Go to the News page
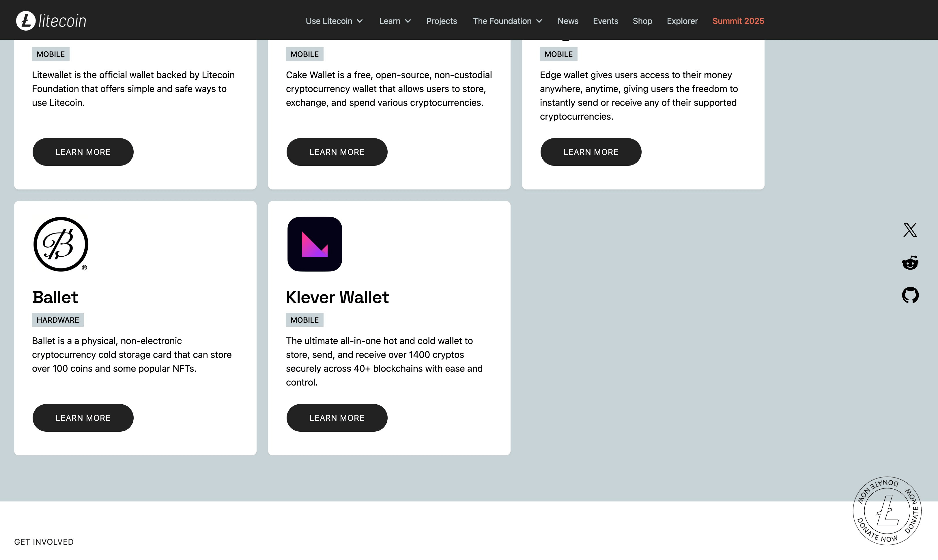Image resolution: width=938 pixels, height=560 pixels. pos(568,21)
